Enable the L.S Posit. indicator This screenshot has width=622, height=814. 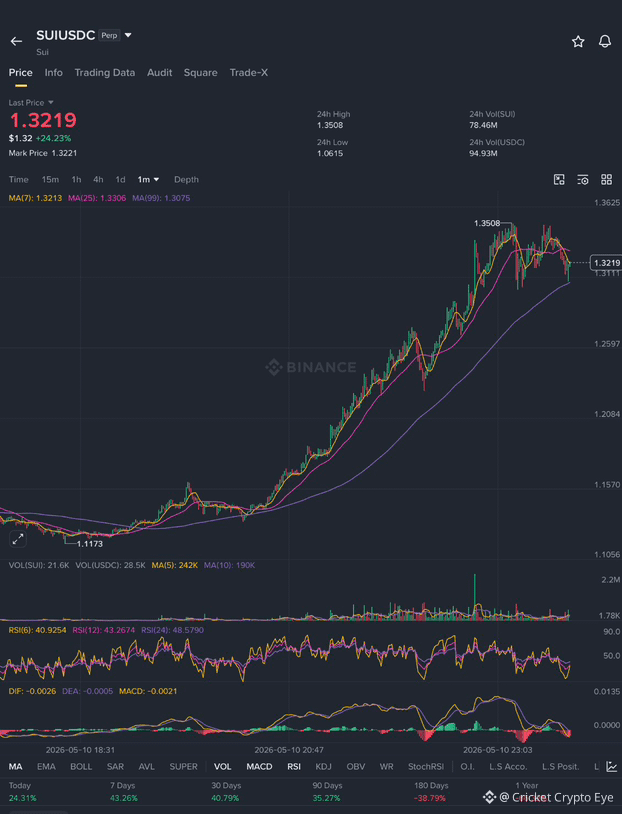pyautogui.click(x=560, y=767)
